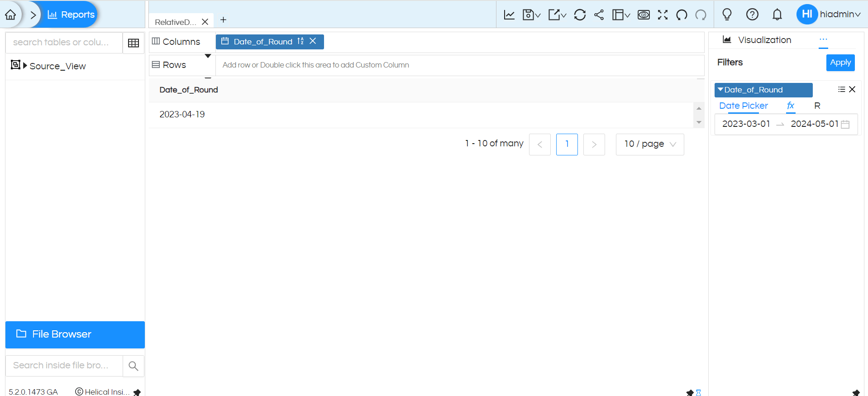Click the undo icon

point(682,14)
